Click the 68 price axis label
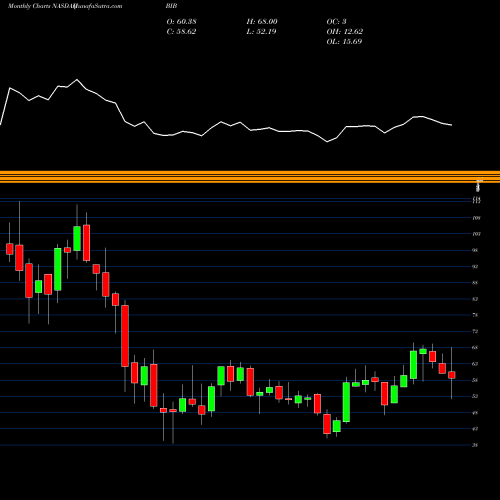This screenshot has width=500, height=500. point(475,348)
